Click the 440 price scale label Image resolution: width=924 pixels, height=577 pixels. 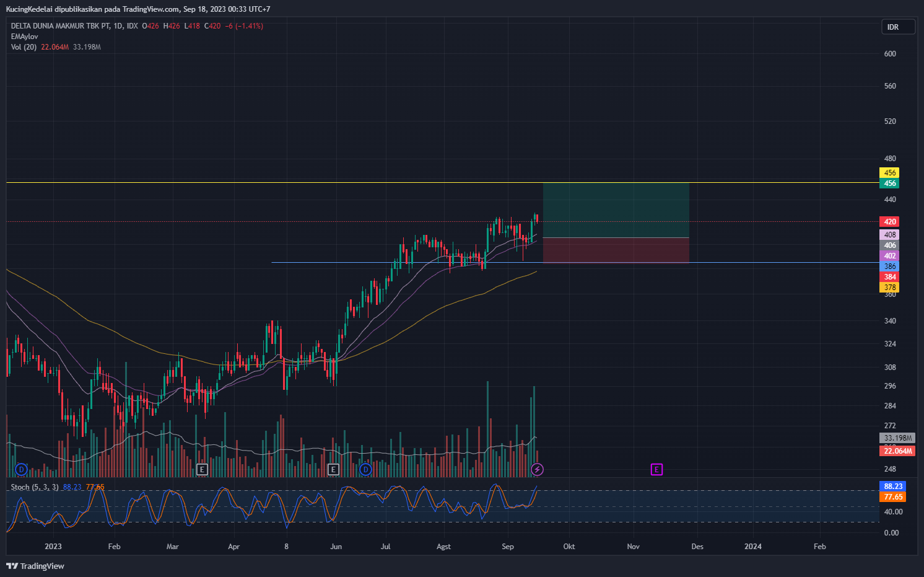[x=890, y=200]
